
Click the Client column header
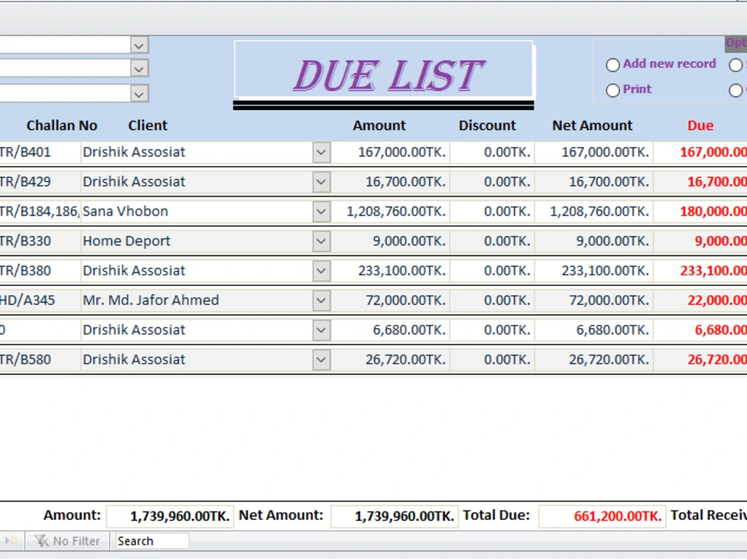(x=148, y=125)
